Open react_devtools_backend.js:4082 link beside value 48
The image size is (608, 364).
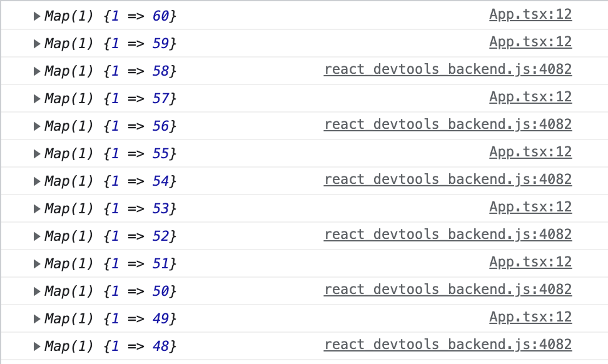pos(448,345)
